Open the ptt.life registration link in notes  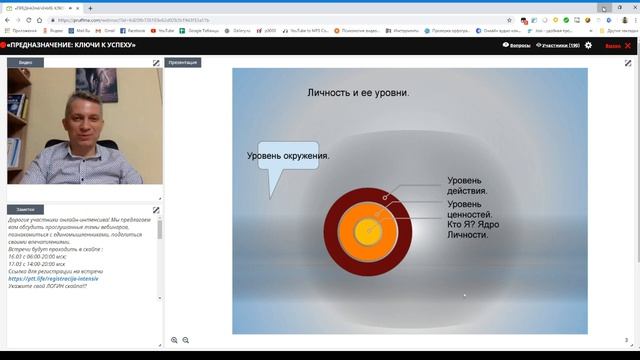coord(53,279)
